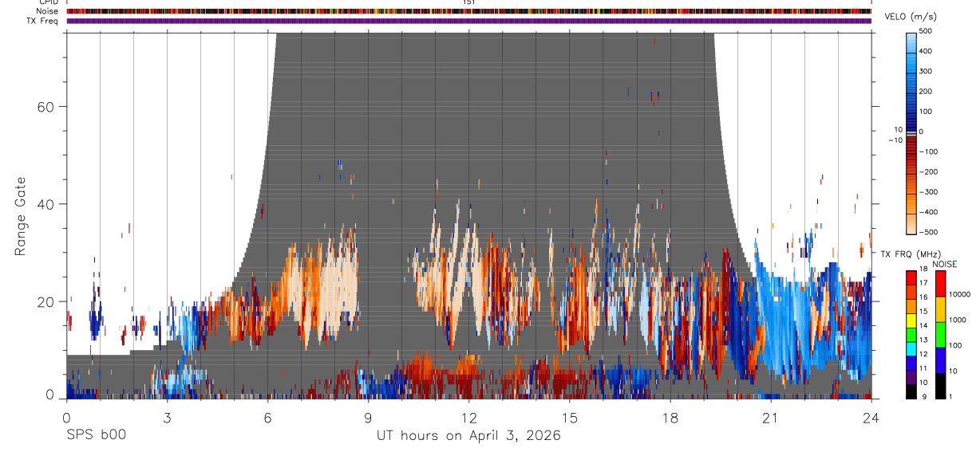980x452 pixels.
Task: Click the -10 label left of velocity scale
Action: pos(895,140)
